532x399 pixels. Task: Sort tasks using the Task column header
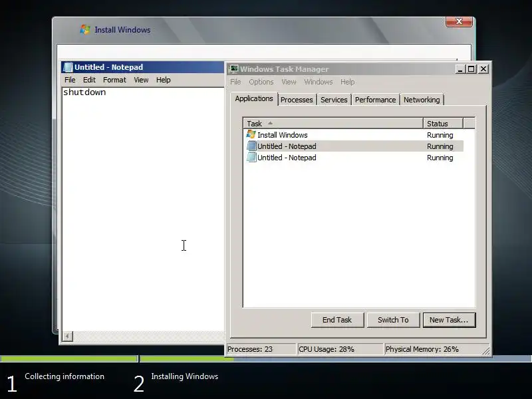333,124
